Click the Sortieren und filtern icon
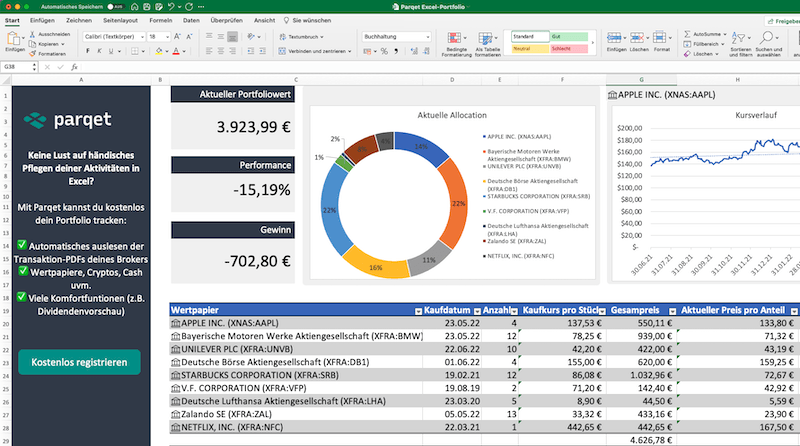The width and height of the screenshot is (800, 446). click(740, 38)
